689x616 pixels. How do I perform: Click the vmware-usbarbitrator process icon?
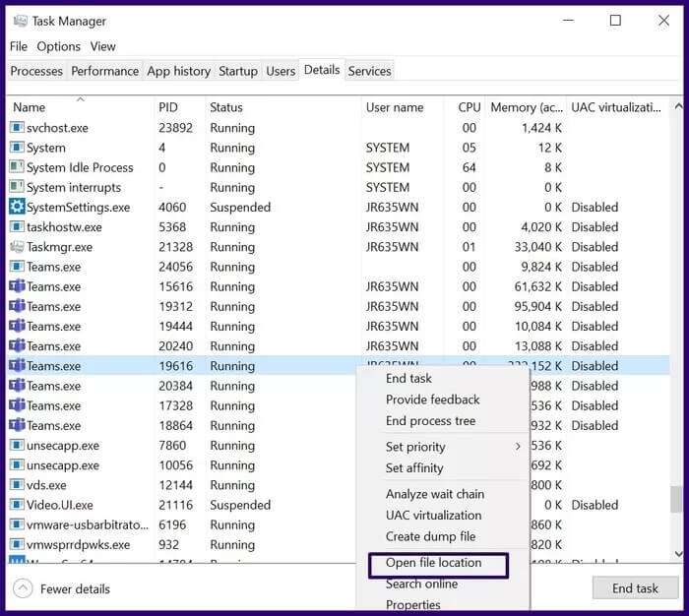tap(17, 524)
